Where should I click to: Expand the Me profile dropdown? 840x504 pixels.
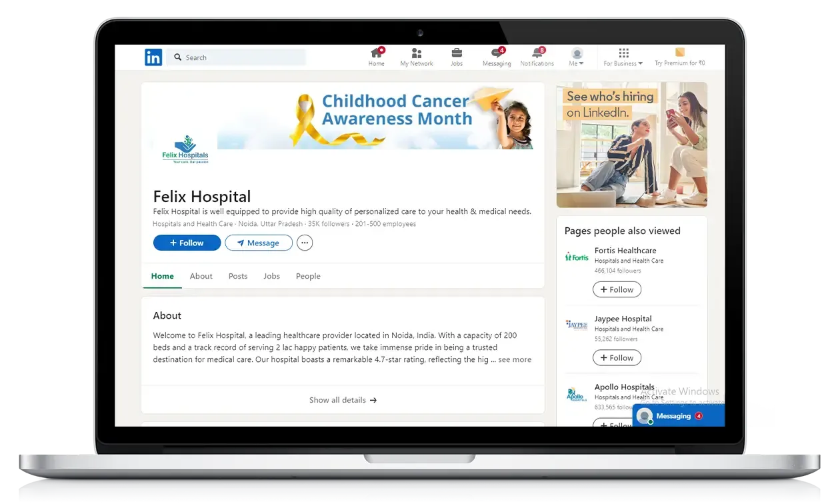(577, 58)
